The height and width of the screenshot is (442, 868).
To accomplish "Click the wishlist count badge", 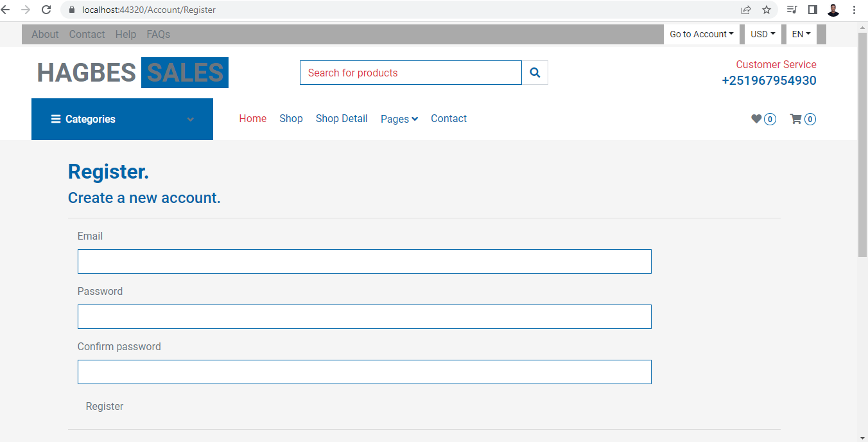I will 770,119.
